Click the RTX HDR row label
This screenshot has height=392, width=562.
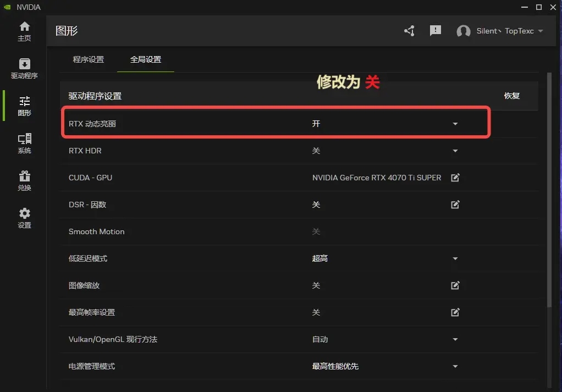85,151
